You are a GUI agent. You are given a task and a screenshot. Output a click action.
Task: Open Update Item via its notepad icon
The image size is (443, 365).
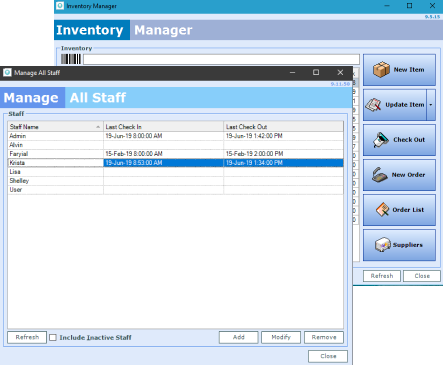(x=374, y=105)
